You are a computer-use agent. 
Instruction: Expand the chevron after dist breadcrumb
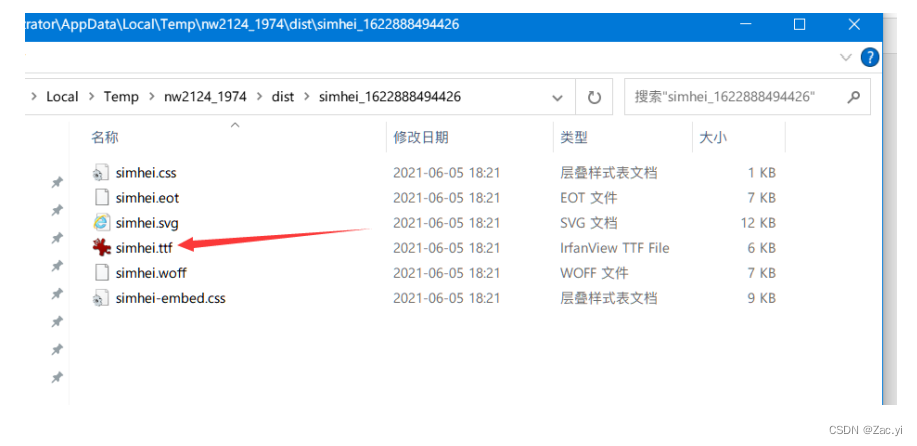306,97
